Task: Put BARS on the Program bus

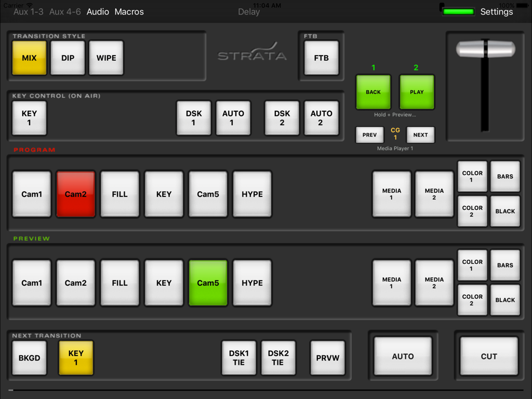Action: [505, 176]
